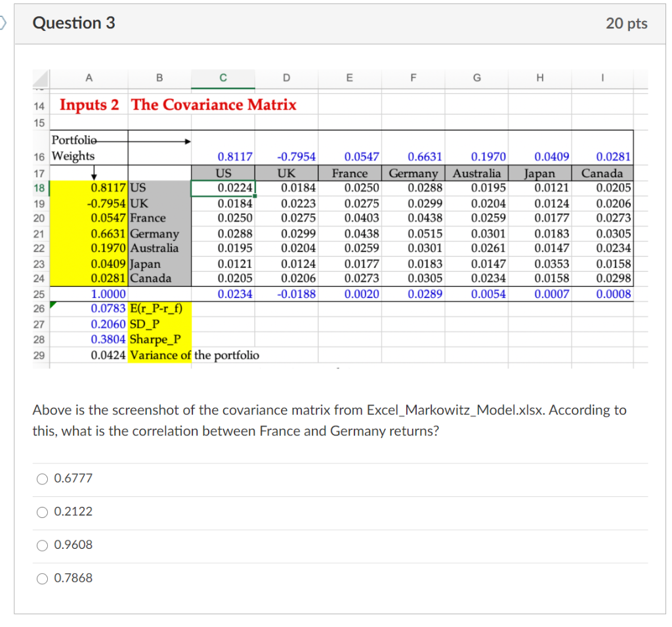This screenshot has width=672, height=627.
Task: Click the downward arrow below Portfolio Weights label
Action: point(94,171)
